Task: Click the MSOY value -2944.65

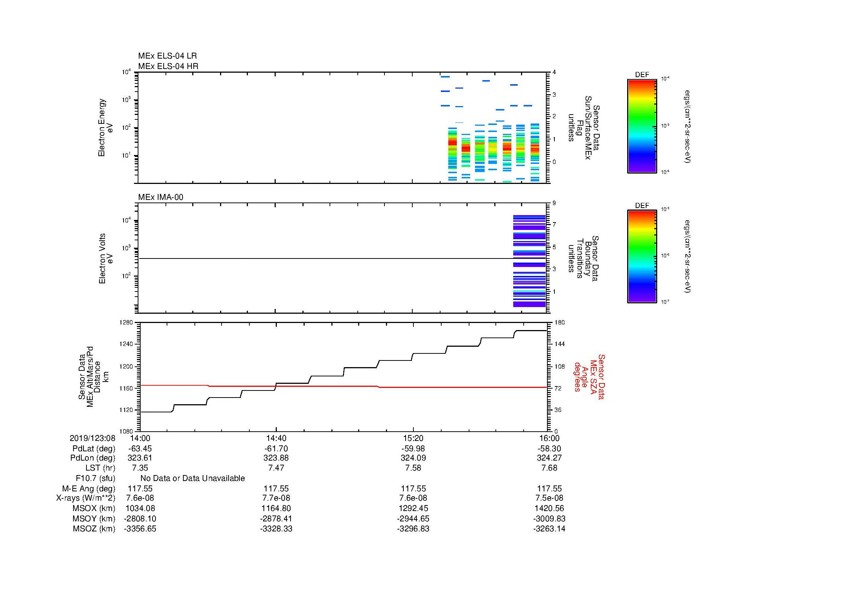Action: tap(413, 518)
